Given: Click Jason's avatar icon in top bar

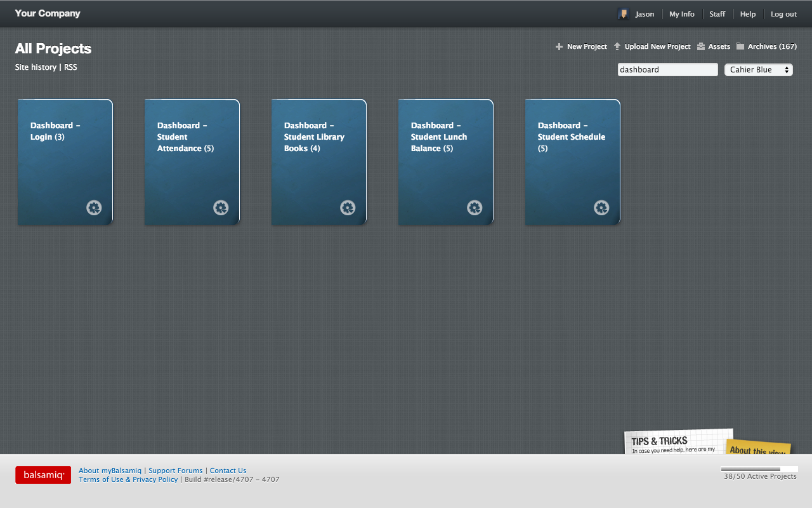Looking at the screenshot, I should [622, 13].
